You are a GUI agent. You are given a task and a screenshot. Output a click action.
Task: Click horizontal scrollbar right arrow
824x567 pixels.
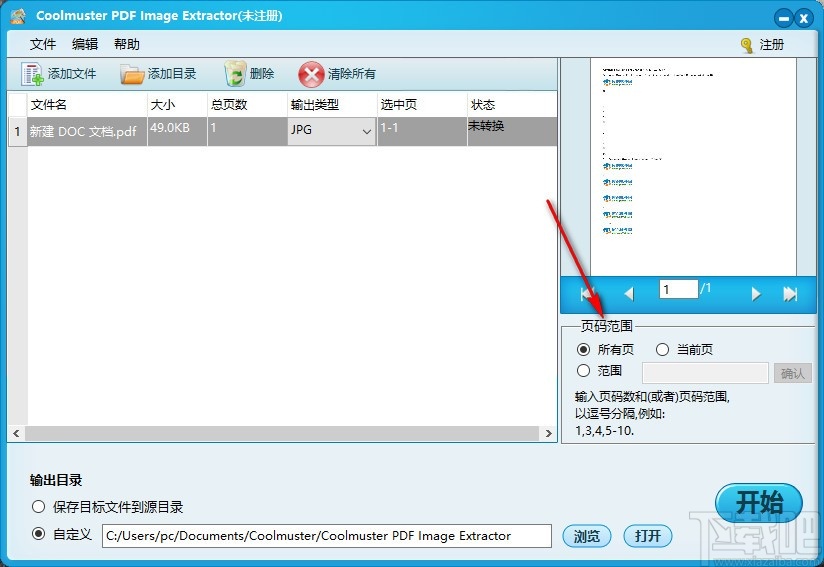(549, 434)
